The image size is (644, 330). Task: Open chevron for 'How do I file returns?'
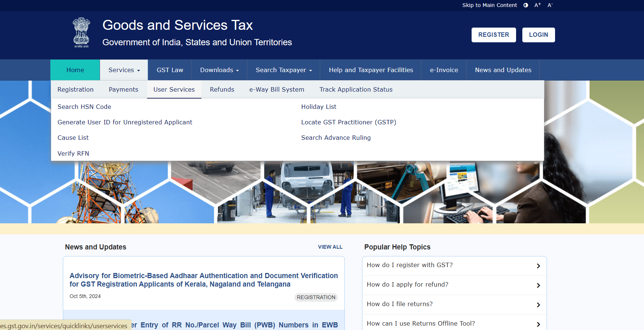point(538,305)
